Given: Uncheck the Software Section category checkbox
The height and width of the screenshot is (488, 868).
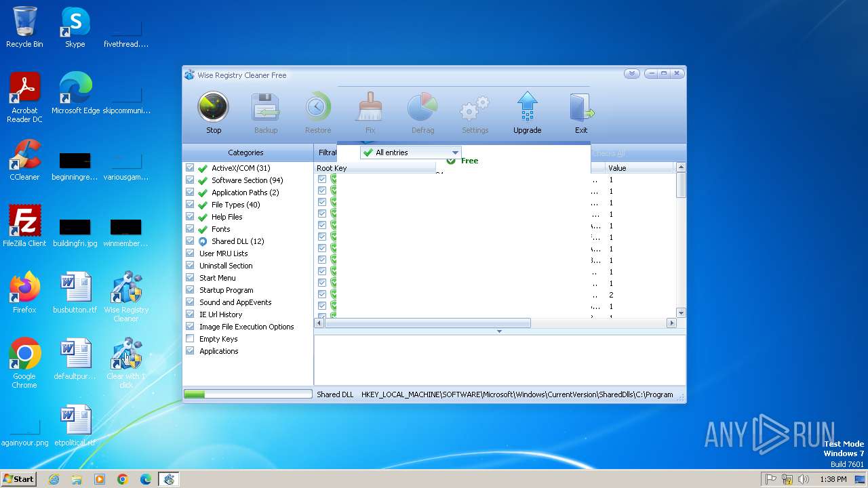Looking at the screenshot, I should pos(190,180).
